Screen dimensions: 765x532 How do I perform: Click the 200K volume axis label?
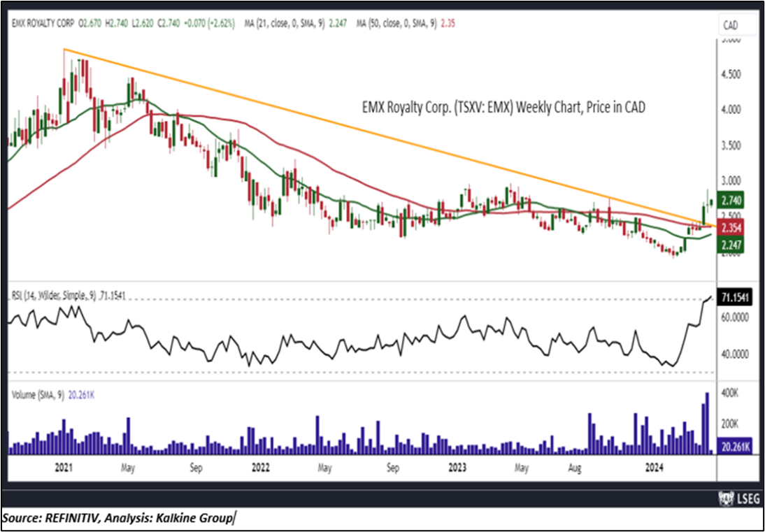729,423
